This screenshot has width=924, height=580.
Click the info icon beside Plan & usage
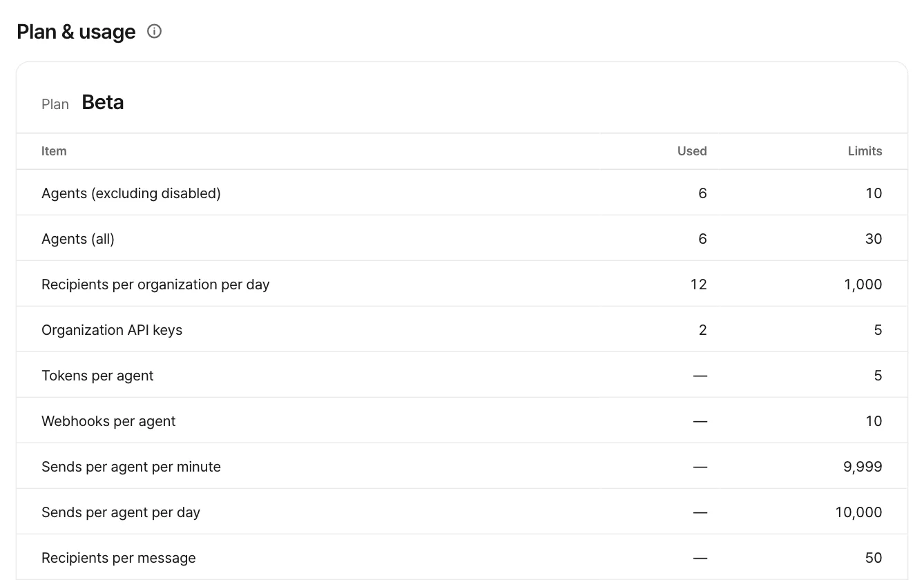tap(155, 31)
